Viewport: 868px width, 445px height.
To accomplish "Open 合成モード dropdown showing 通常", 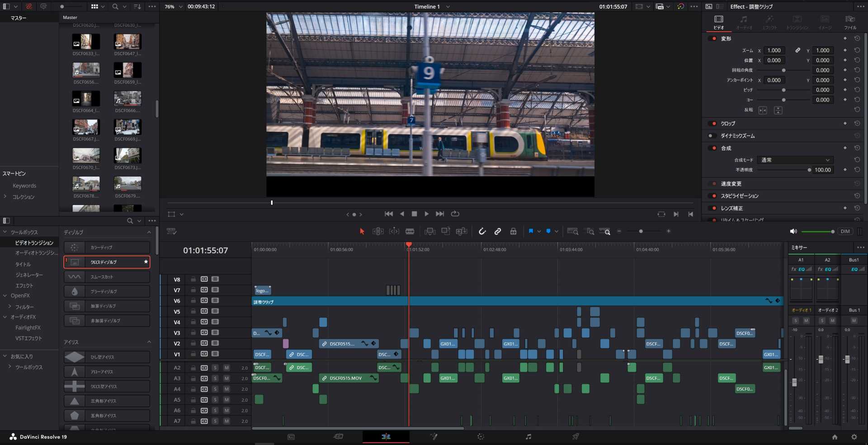I will coord(795,160).
